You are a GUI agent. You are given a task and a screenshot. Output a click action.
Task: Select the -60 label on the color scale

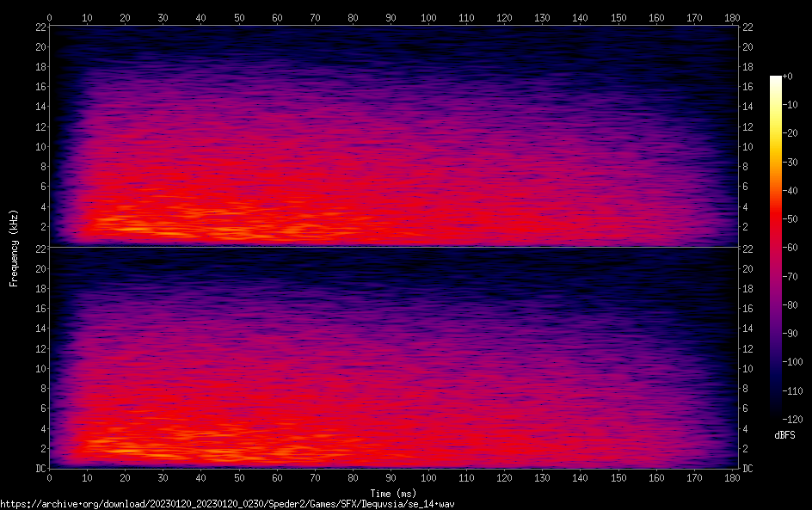tap(791, 248)
